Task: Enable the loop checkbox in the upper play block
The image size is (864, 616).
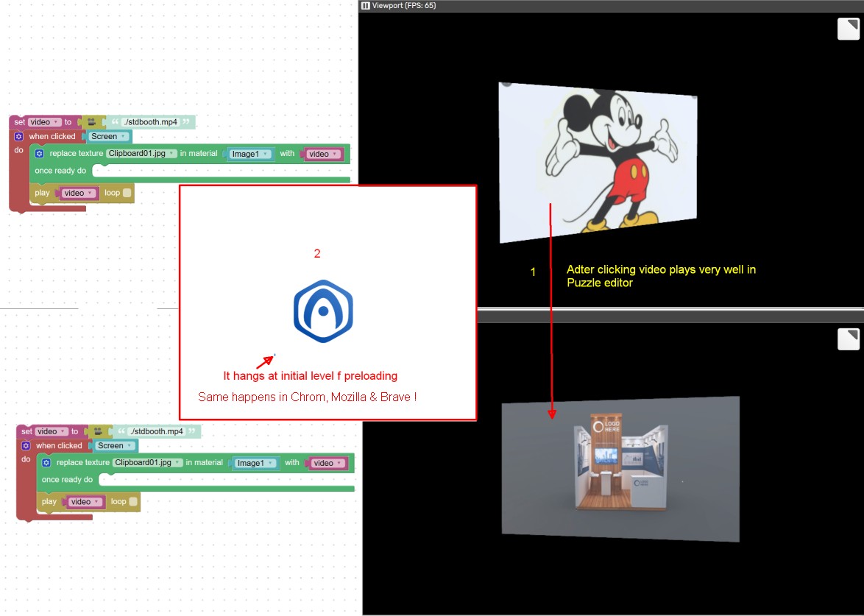Action: 127,193
